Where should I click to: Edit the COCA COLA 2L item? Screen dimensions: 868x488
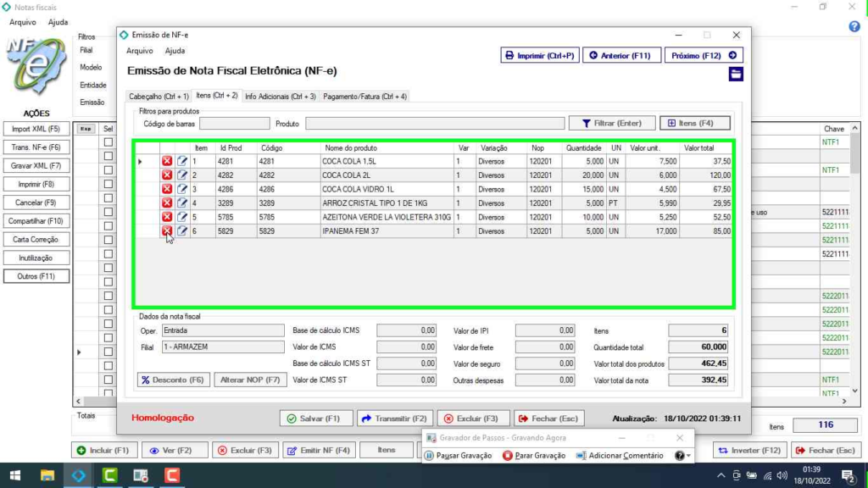click(182, 175)
